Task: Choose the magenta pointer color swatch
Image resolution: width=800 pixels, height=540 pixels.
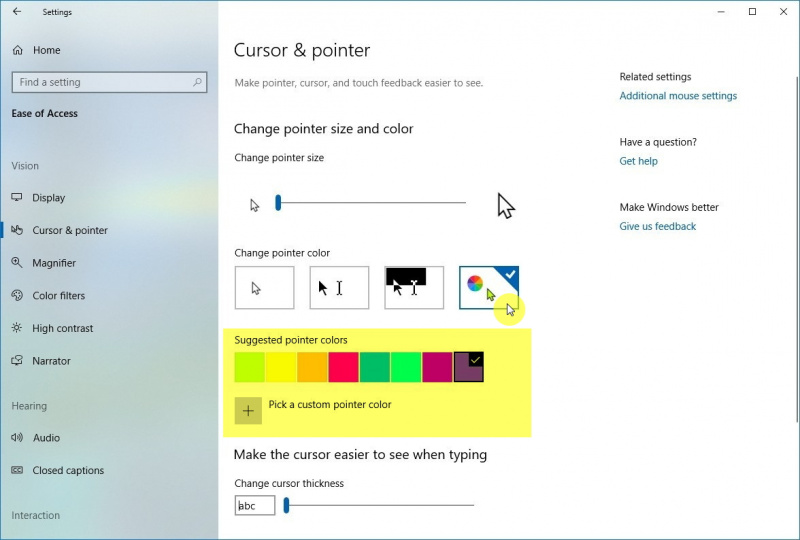Action: click(437, 367)
